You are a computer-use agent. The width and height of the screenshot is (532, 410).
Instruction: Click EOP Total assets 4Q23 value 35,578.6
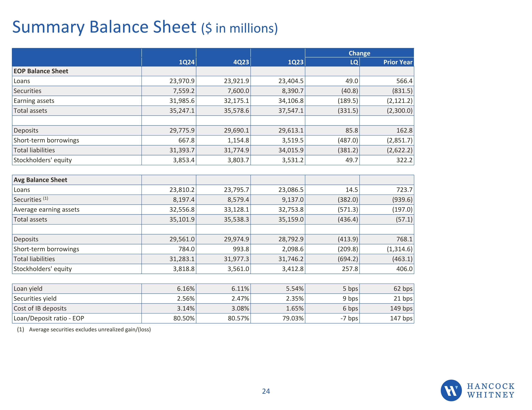[236, 111]
